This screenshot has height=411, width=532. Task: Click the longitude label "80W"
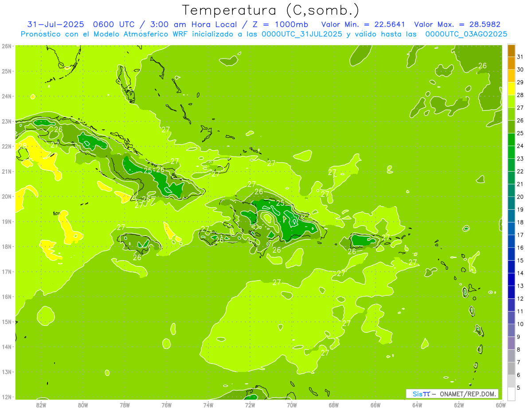coord(83,405)
